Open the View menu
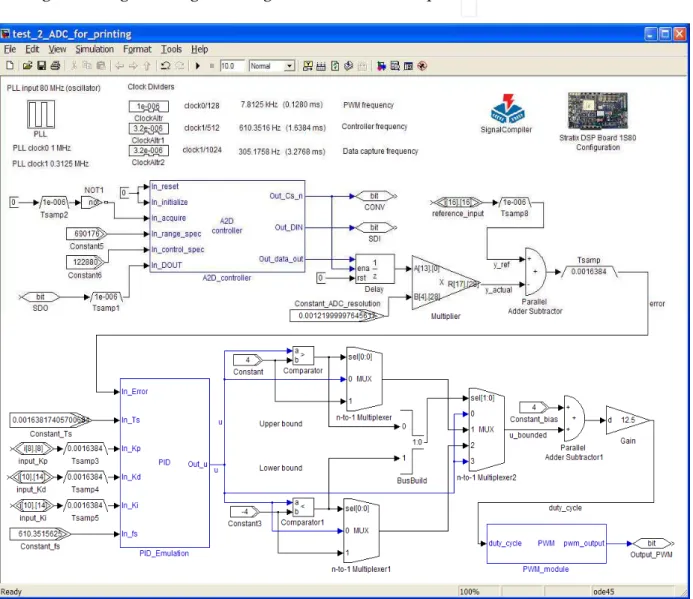The height and width of the screenshot is (599, 693). [57, 49]
